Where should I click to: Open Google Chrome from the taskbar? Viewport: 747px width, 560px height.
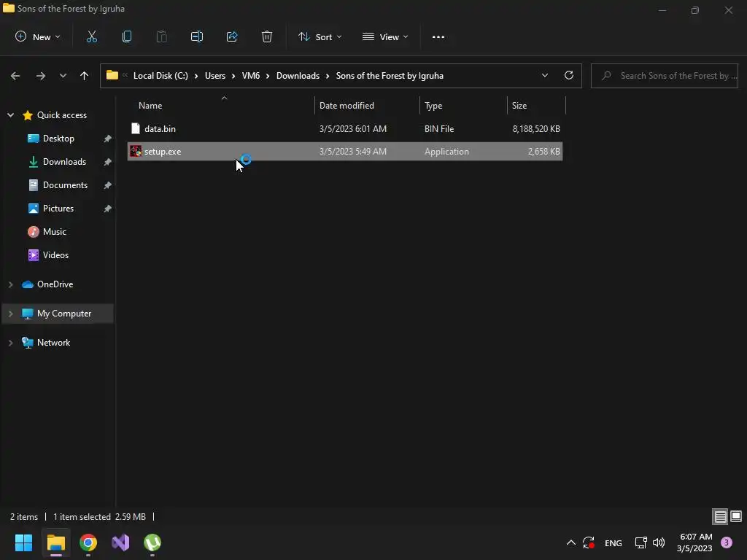[x=88, y=542]
